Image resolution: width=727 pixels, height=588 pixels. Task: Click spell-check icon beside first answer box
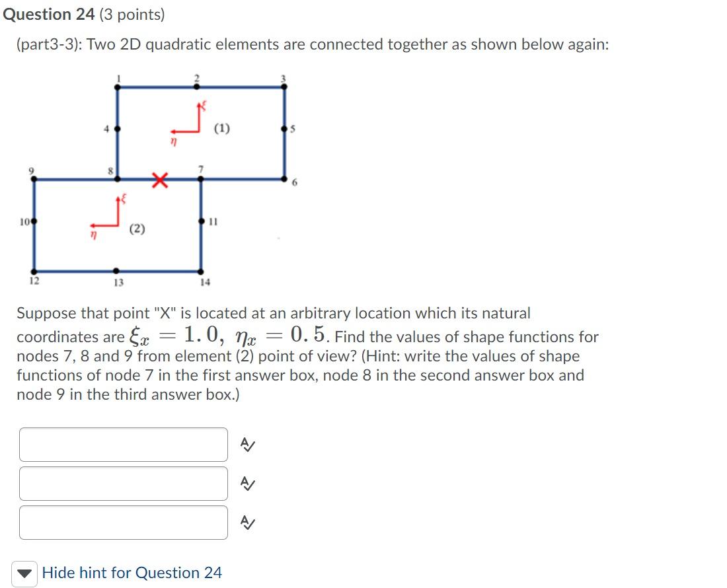(x=248, y=445)
